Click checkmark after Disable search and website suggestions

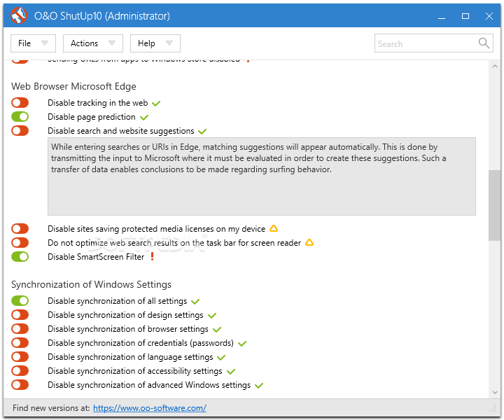[x=202, y=132]
